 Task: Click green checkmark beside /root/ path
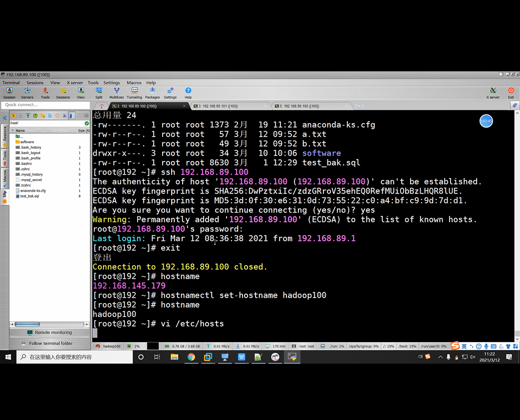point(86,123)
